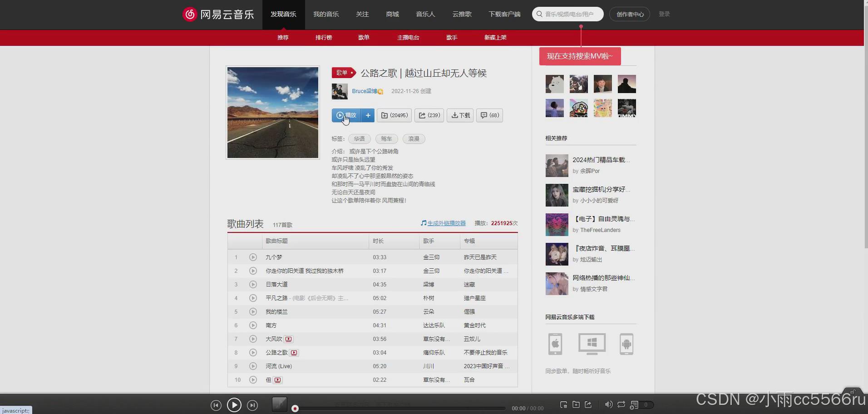Image resolution: width=868 pixels, height=414 pixels.
Task: Focus the music search input field
Action: tap(569, 14)
